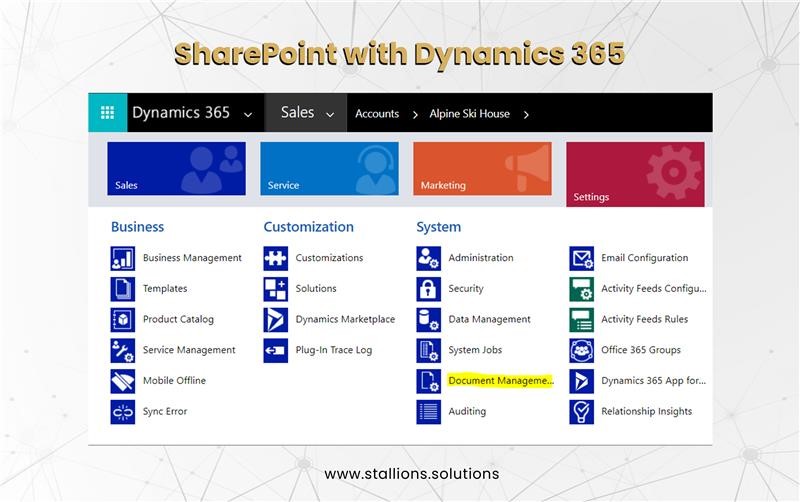Click the Auditing icon
800x502 pixels.
(429, 412)
